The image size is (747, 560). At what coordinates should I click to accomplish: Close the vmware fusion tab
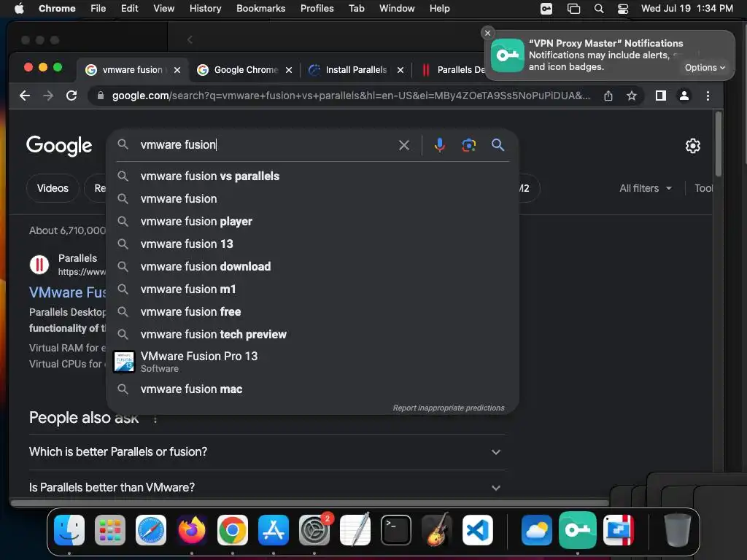tap(177, 70)
